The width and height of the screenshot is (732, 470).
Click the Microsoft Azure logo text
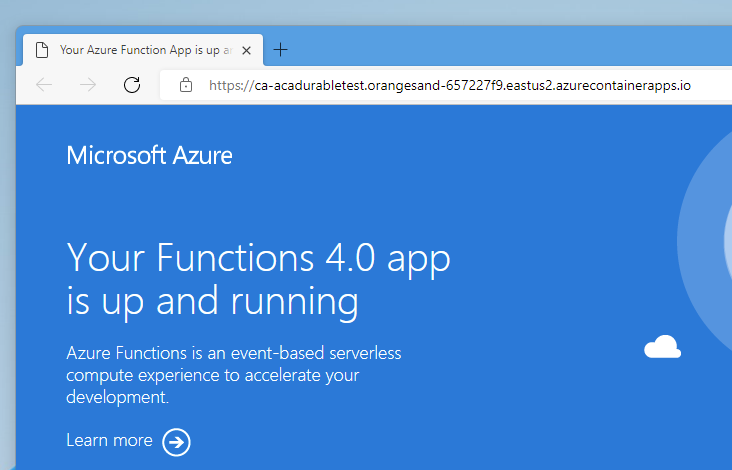pyautogui.click(x=149, y=155)
